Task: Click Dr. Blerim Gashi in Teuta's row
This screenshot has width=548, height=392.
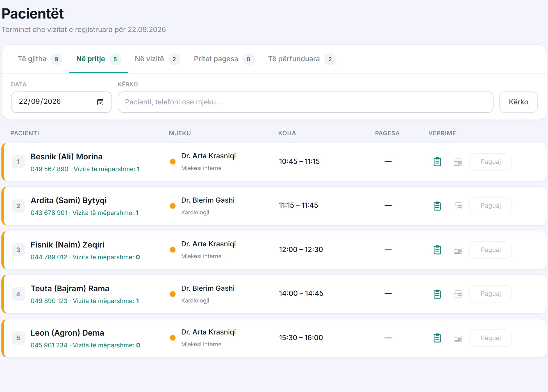Action: pyautogui.click(x=208, y=288)
